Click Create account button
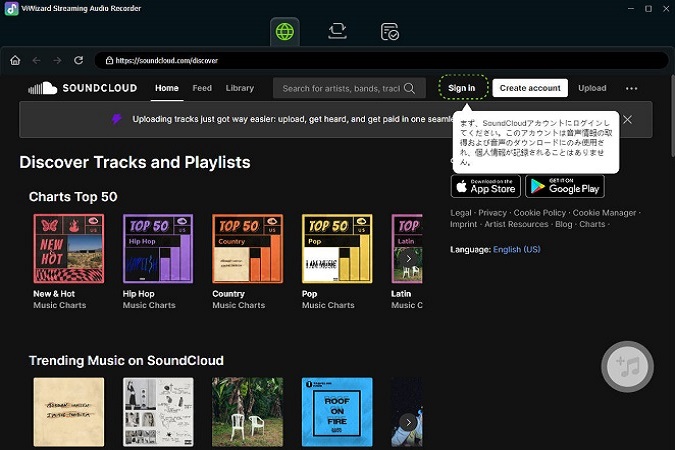The width and height of the screenshot is (675, 450). point(530,88)
